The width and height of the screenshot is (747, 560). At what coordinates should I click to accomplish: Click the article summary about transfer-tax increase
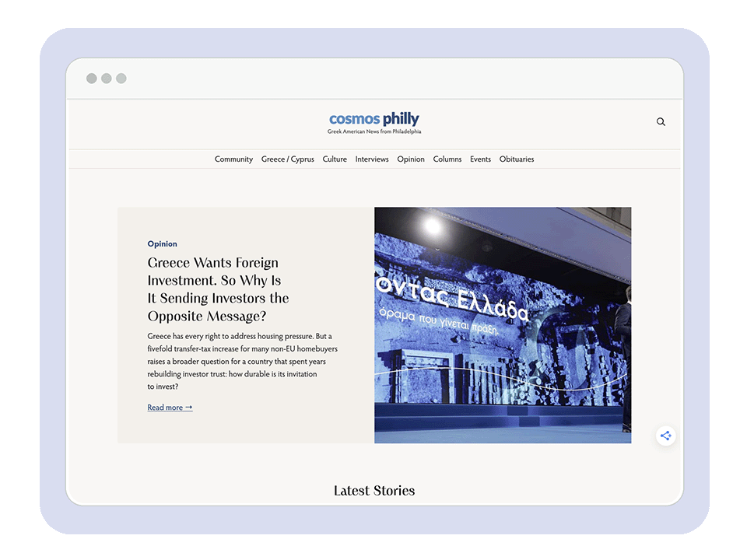pyautogui.click(x=243, y=362)
